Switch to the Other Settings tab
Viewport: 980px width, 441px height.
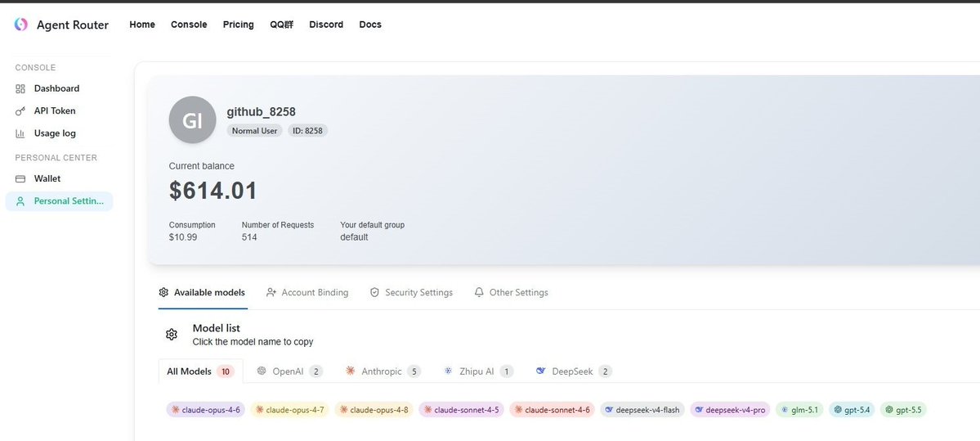511,292
